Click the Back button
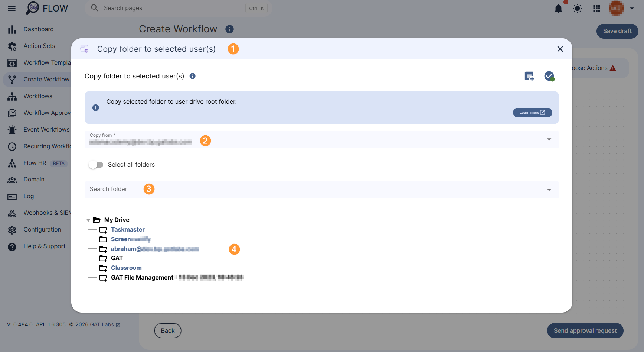This screenshot has width=644, height=352. 168,331
